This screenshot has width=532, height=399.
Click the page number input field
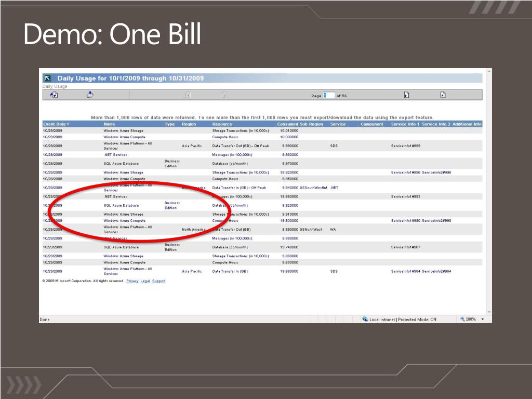point(328,96)
